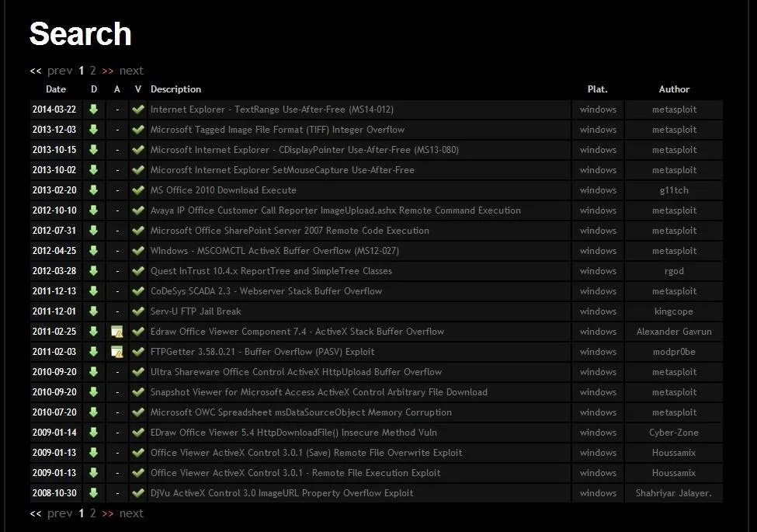Open Microsoft Office SharePoint Server 2007 exploit link
757x532 pixels.
[290, 231]
